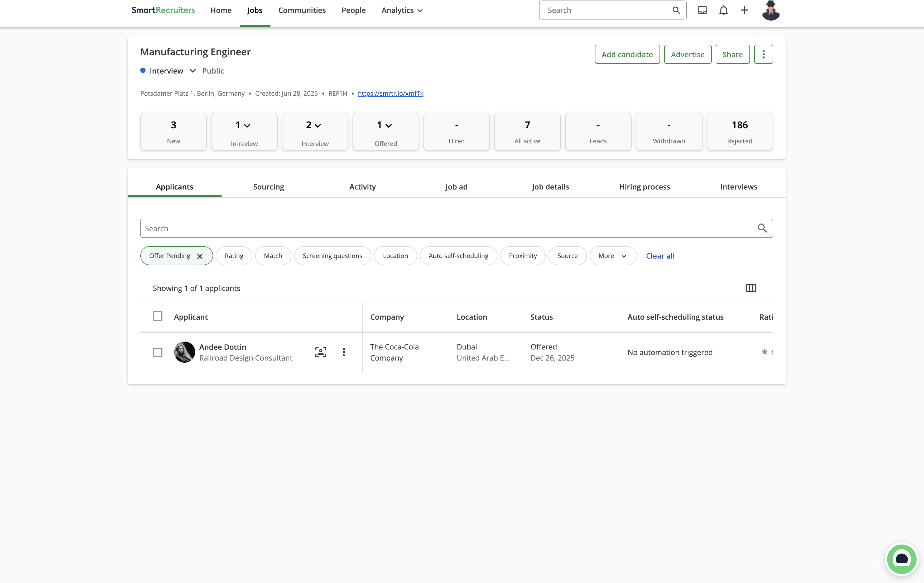Image resolution: width=924 pixels, height=583 pixels.
Task: Open the Screening questions filter chip
Action: 332,256
